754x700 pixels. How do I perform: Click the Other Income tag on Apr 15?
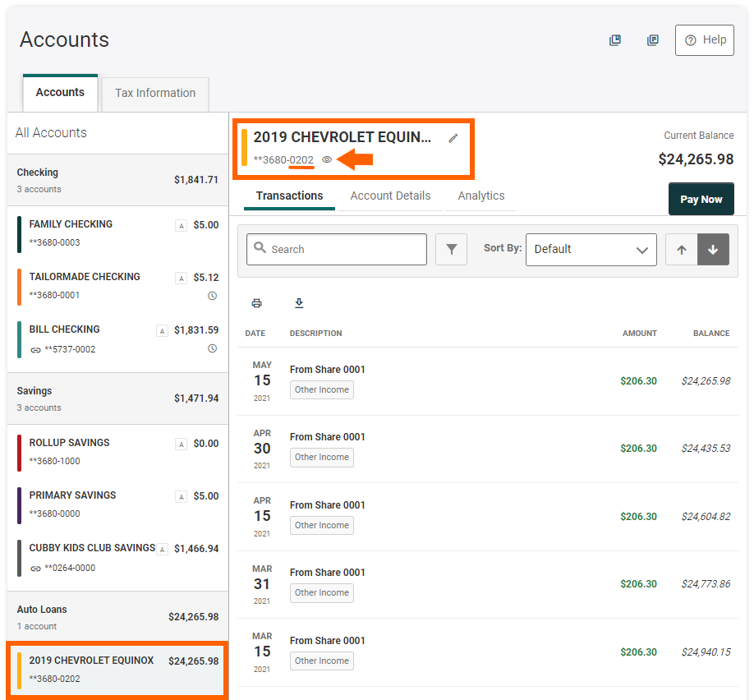(322, 525)
